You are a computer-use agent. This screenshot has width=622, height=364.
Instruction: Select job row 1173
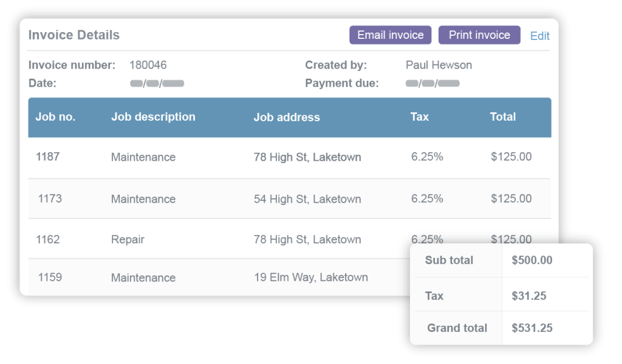pyautogui.click(x=243, y=198)
